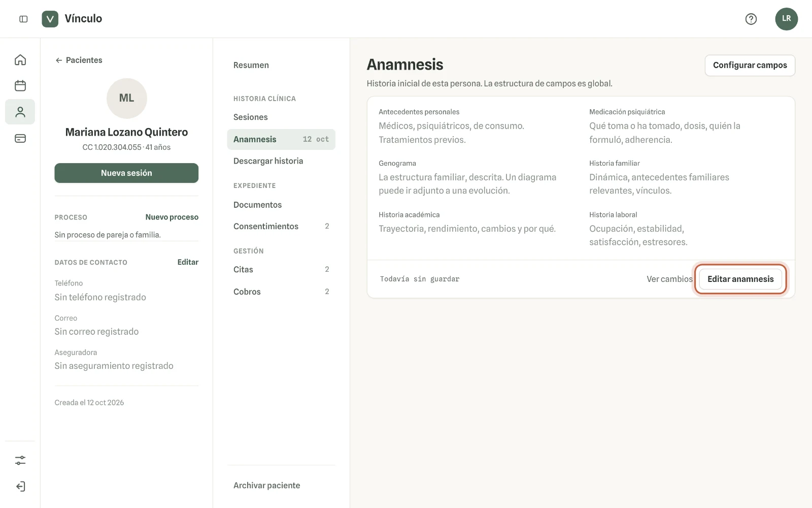The width and height of the screenshot is (812, 508).
Task: Click the Historia laboral field
Action: [686, 229]
